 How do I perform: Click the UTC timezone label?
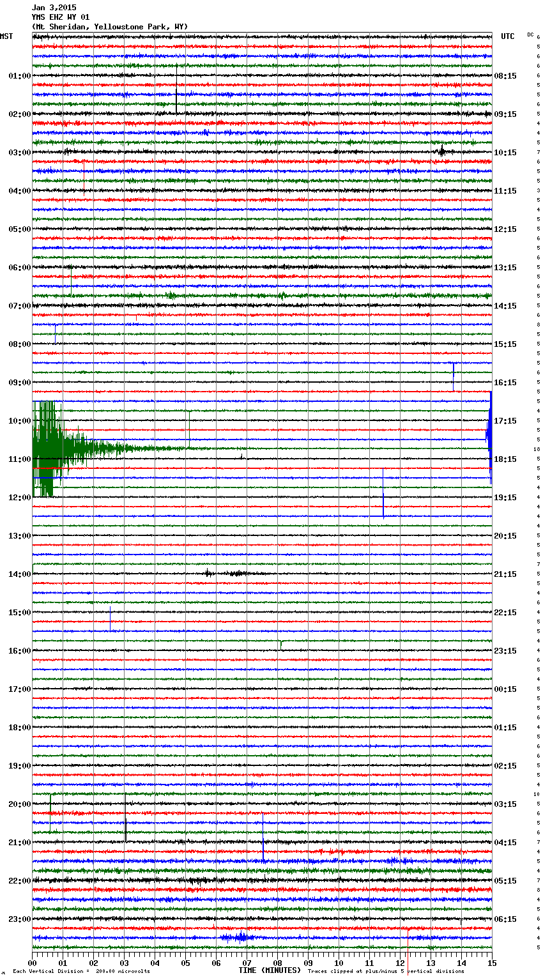tap(507, 36)
